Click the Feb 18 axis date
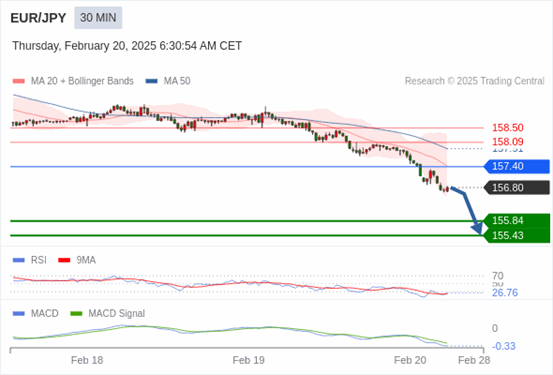This screenshot has height=375, width=553. tap(87, 360)
